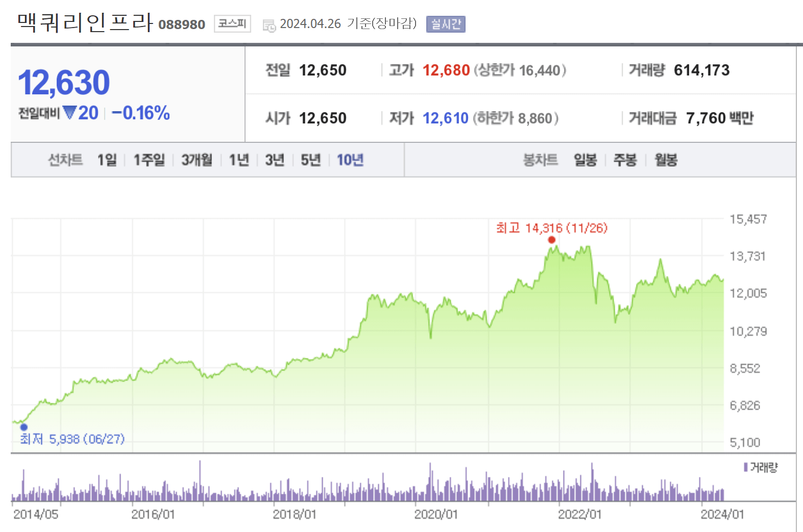The image size is (803, 532).
Task: Select the 10년 chart period
Action: point(350,160)
